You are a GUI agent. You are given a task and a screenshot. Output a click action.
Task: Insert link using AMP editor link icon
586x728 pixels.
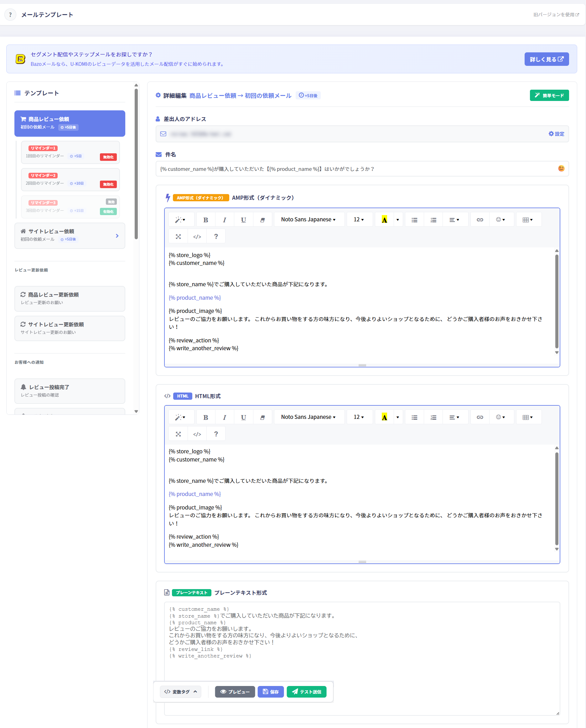pos(480,220)
